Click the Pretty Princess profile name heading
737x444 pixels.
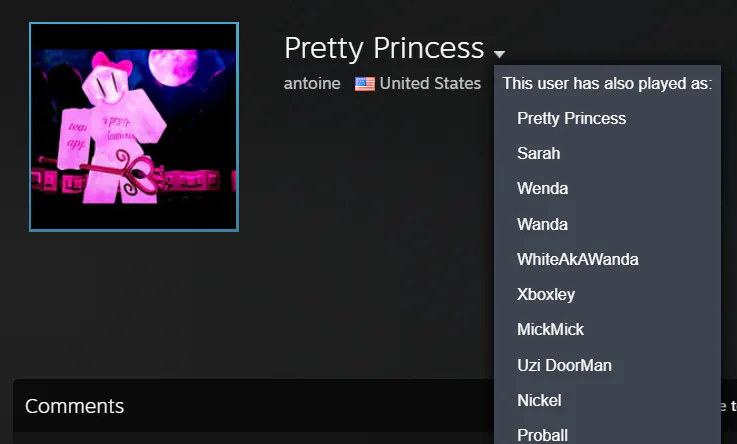[x=384, y=48]
